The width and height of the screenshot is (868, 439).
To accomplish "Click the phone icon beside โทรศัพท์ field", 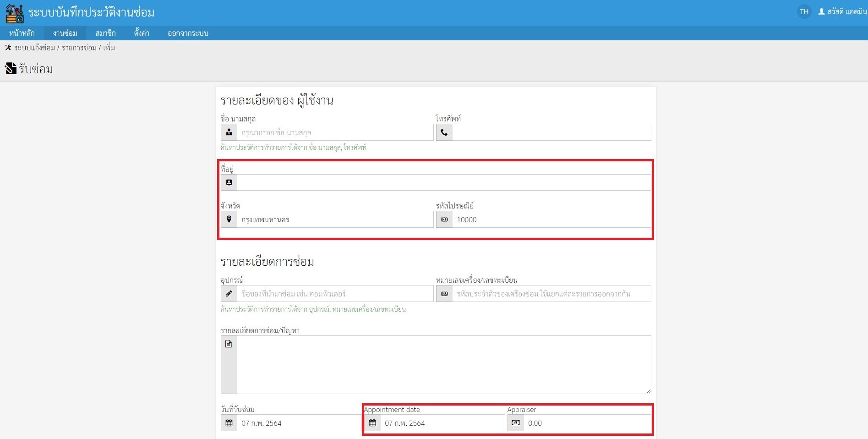I will pos(444,132).
